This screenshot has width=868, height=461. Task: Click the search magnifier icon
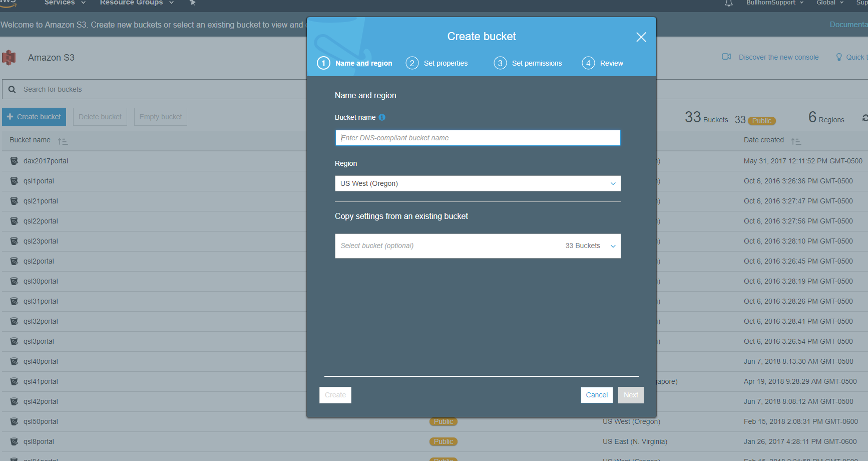[x=12, y=89]
